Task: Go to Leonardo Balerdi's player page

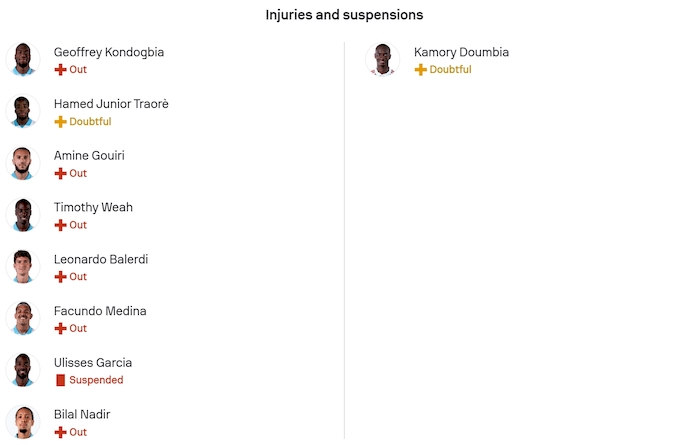Action: 101,259
